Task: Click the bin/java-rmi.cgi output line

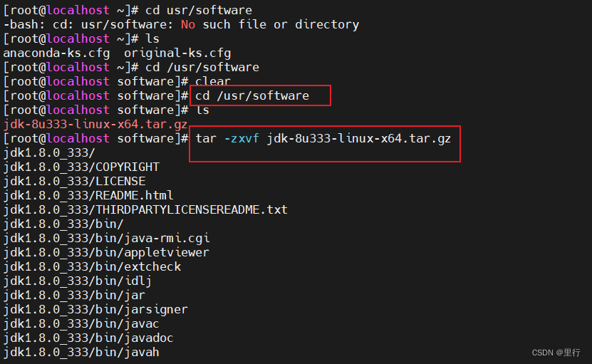Action: (106, 238)
